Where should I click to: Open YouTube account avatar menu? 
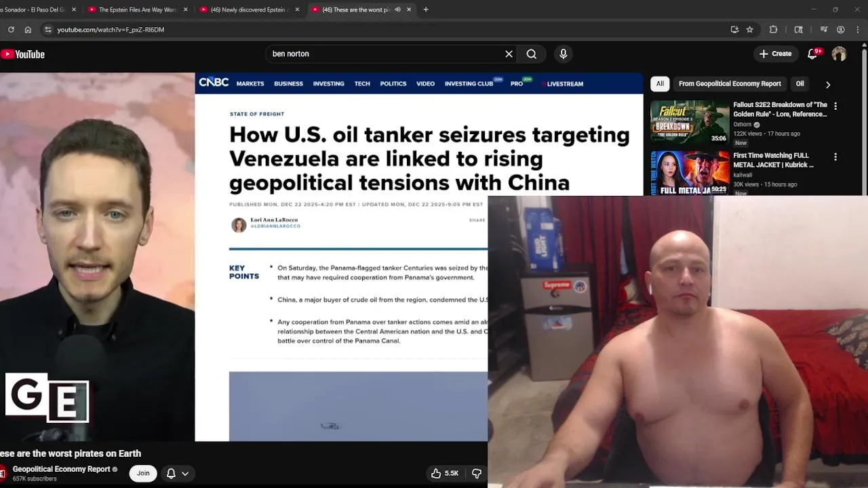tap(840, 54)
